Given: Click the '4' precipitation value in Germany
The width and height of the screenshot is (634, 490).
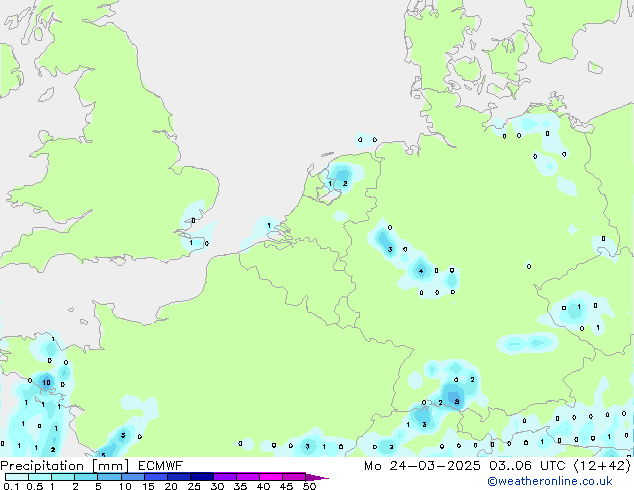Looking at the screenshot, I should pos(421,271).
